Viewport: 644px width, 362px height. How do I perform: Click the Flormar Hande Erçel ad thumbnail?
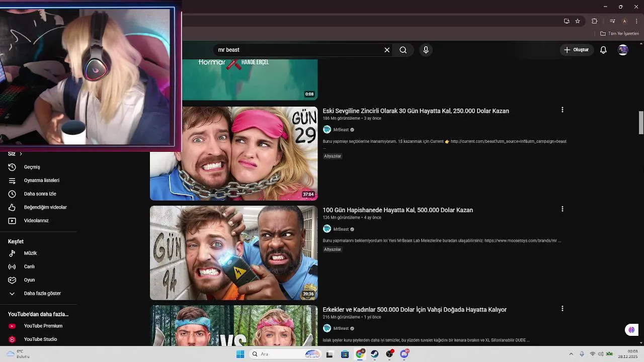pyautogui.click(x=250, y=80)
